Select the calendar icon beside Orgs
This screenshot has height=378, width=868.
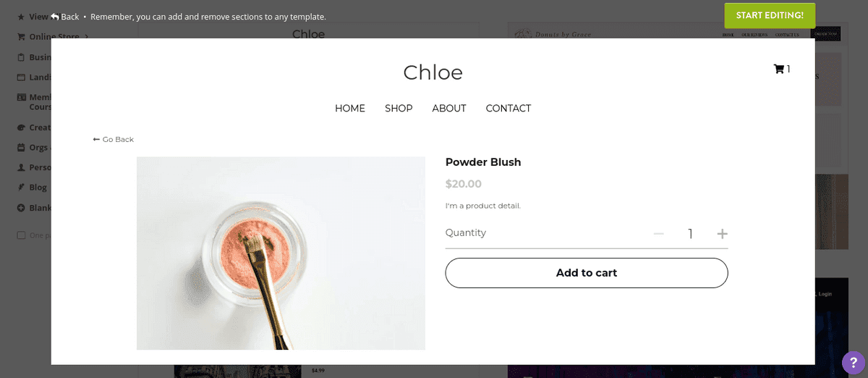click(22, 148)
